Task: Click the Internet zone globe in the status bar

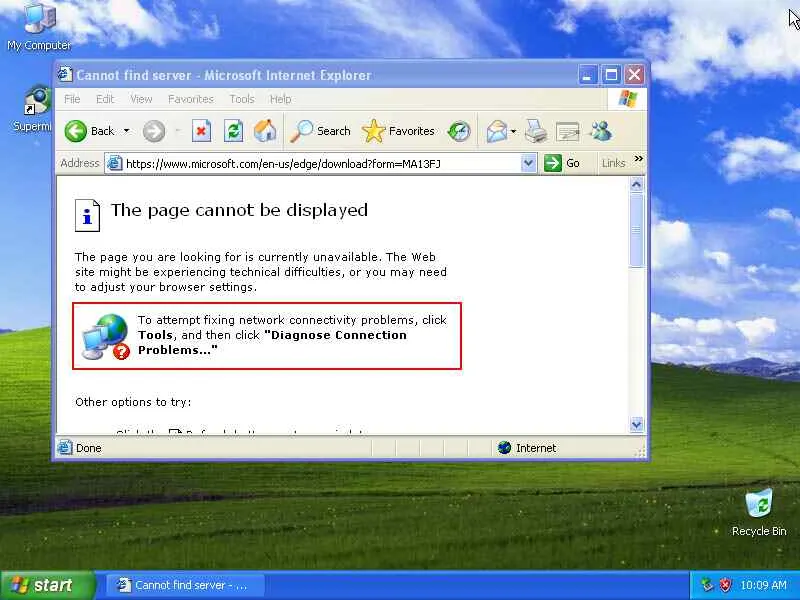Action: pos(504,447)
